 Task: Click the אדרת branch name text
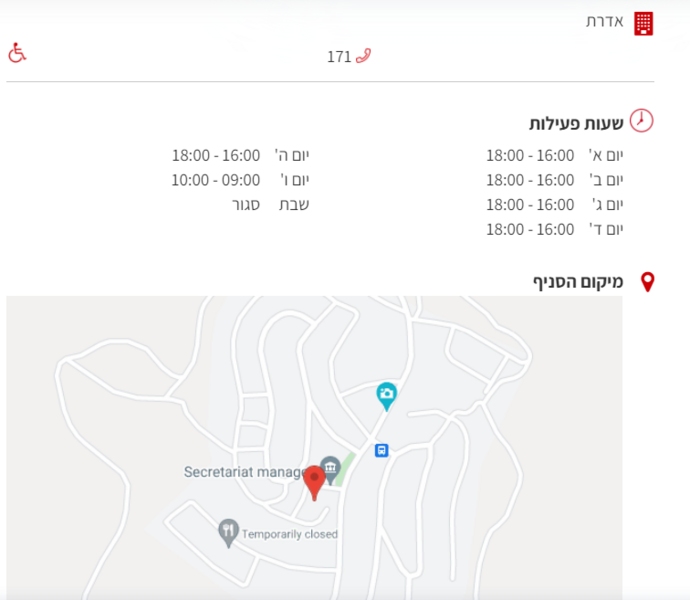(x=605, y=21)
